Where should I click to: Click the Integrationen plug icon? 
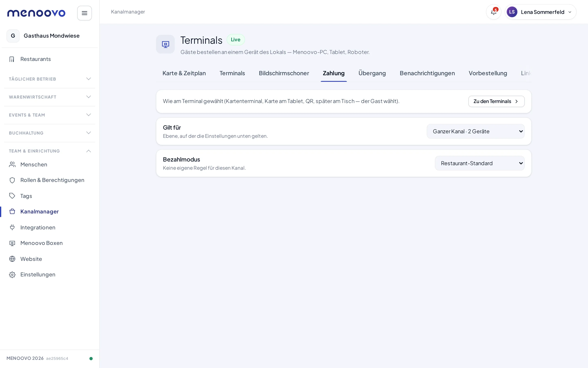coord(12,227)
